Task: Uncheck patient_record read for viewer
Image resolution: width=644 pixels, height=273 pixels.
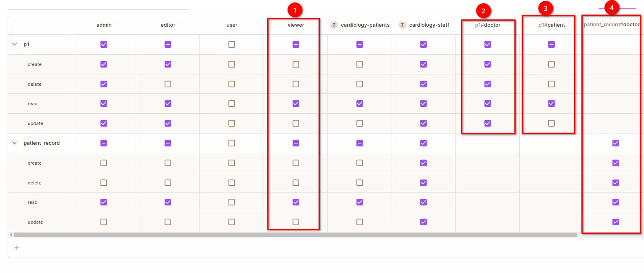Action: 296,202
